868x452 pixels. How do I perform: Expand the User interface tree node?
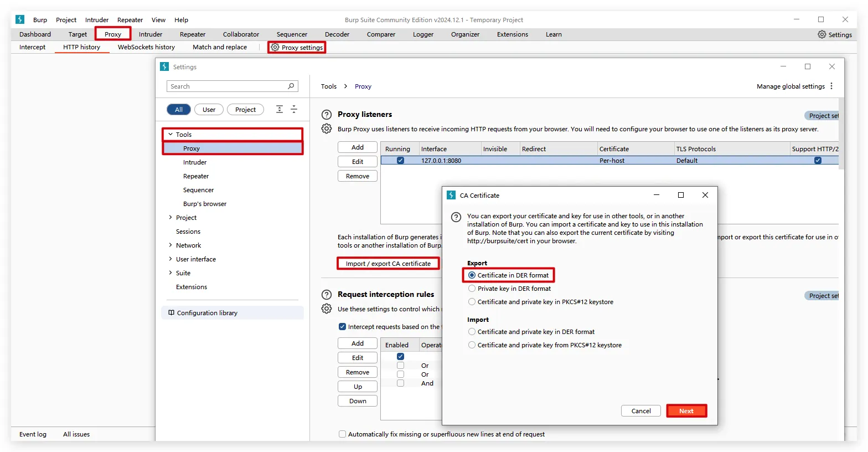(170, 259)
